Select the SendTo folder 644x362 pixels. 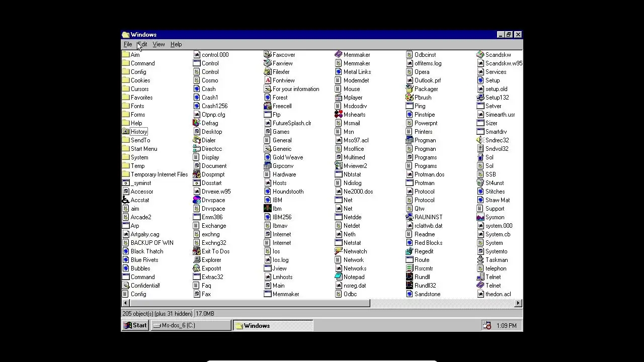coord(136,140)
